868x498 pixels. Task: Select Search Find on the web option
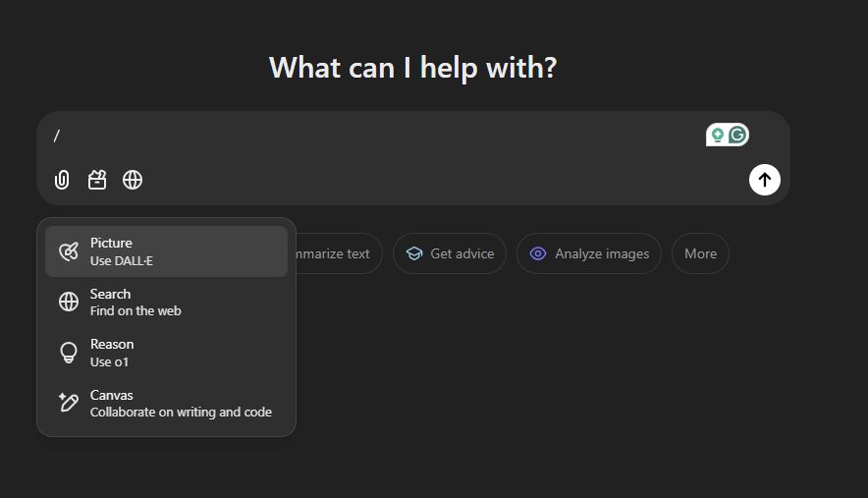click(x=166, y=302)
